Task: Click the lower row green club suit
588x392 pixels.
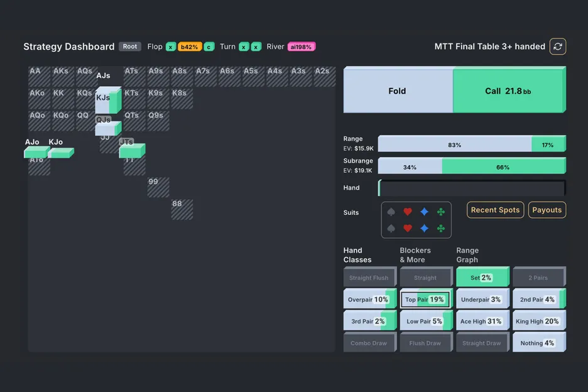Action: click(440, 229)
